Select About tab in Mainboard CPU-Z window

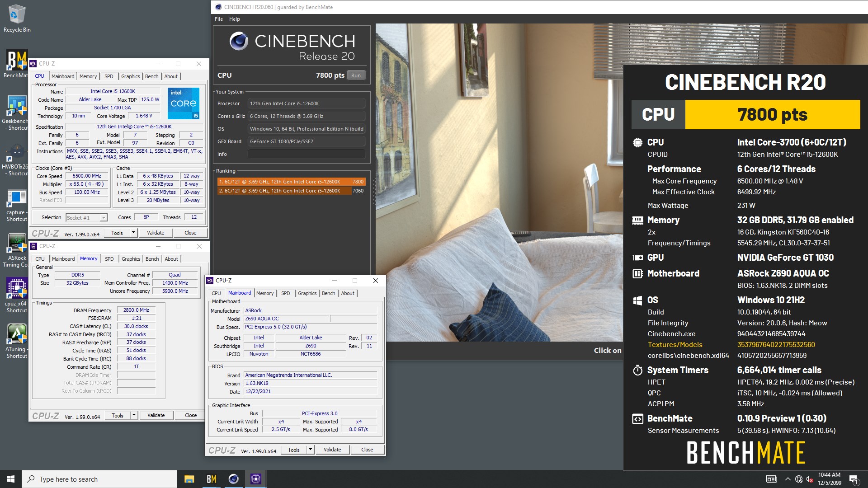(x=348, y=293)
